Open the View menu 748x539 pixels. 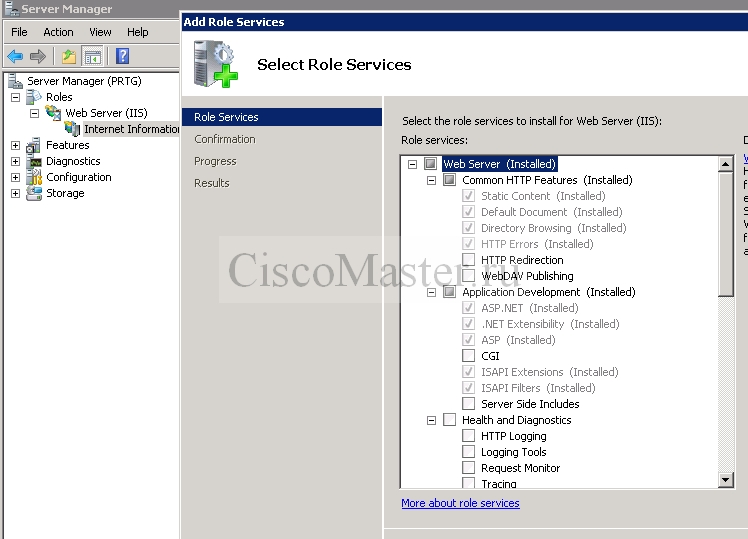100,32
